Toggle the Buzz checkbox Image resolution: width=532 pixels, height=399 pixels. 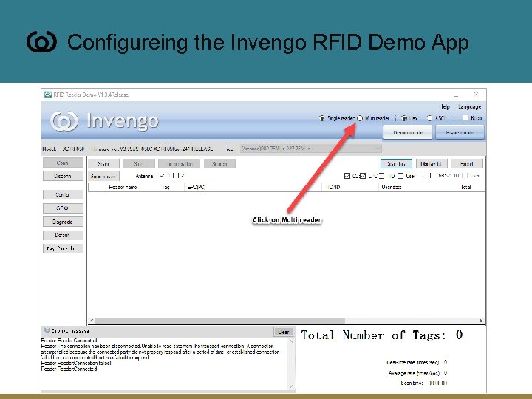[x=465, y=117]
